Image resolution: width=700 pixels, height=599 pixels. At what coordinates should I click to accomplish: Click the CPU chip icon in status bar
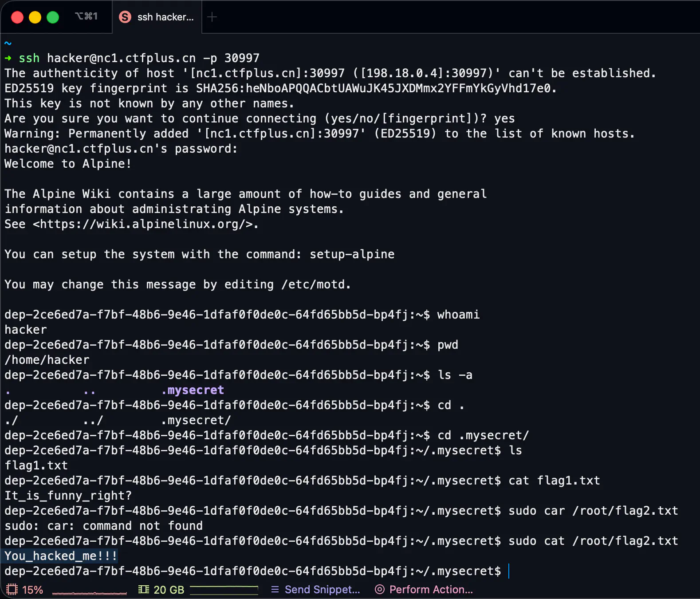click(x=12, y=589)
